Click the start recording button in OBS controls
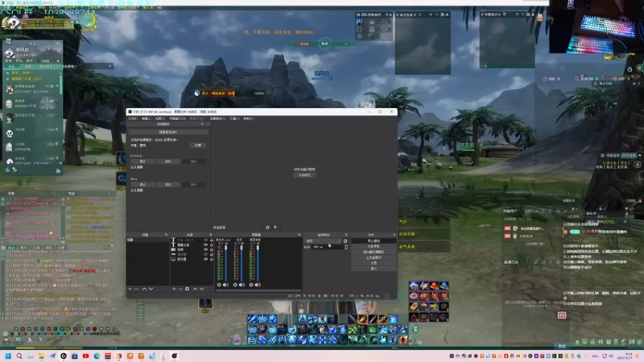The image size is (644, 362). tap(374, 246)
